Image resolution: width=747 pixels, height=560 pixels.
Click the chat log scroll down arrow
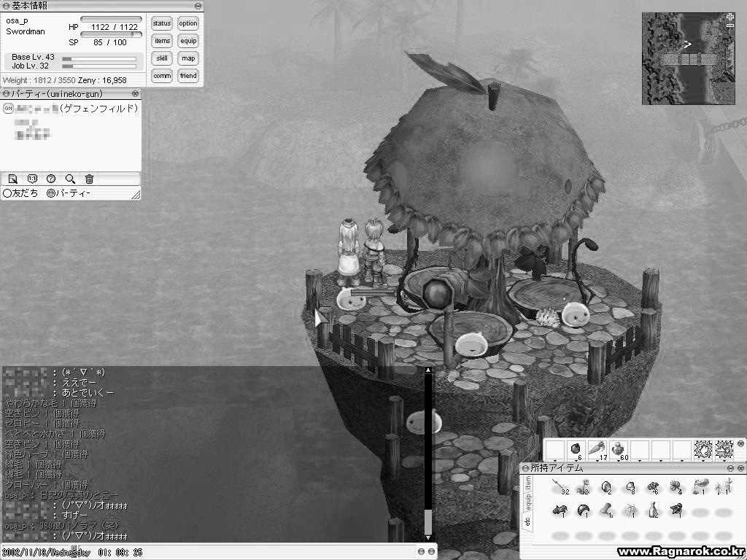pos(427,537)
